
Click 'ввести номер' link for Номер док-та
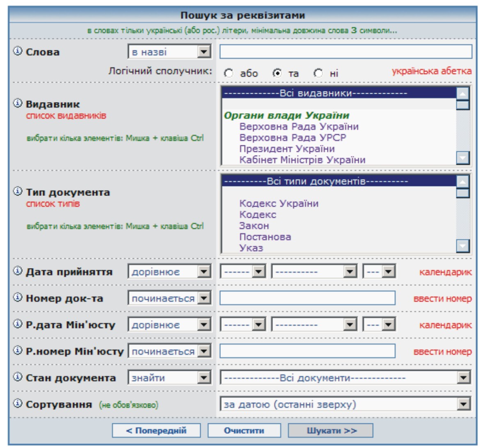(x=442, y=299)
